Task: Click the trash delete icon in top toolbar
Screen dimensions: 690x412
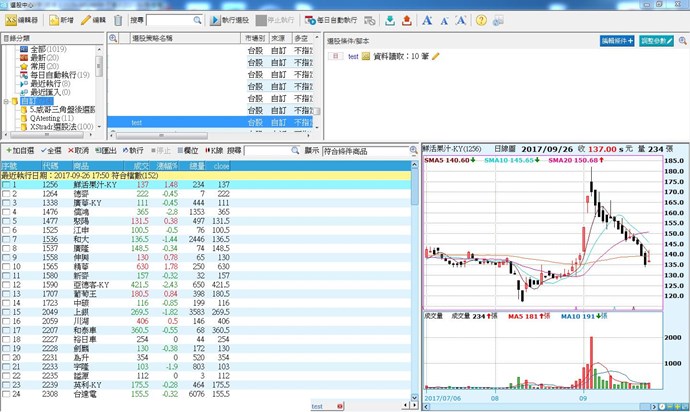Action: click(119, 20)
